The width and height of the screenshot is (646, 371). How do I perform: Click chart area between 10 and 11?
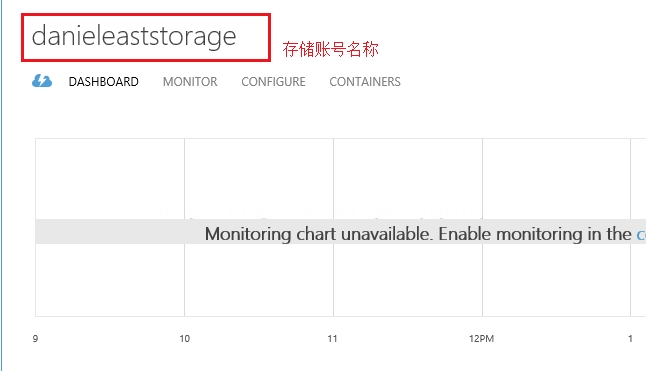tap(259, 179)
